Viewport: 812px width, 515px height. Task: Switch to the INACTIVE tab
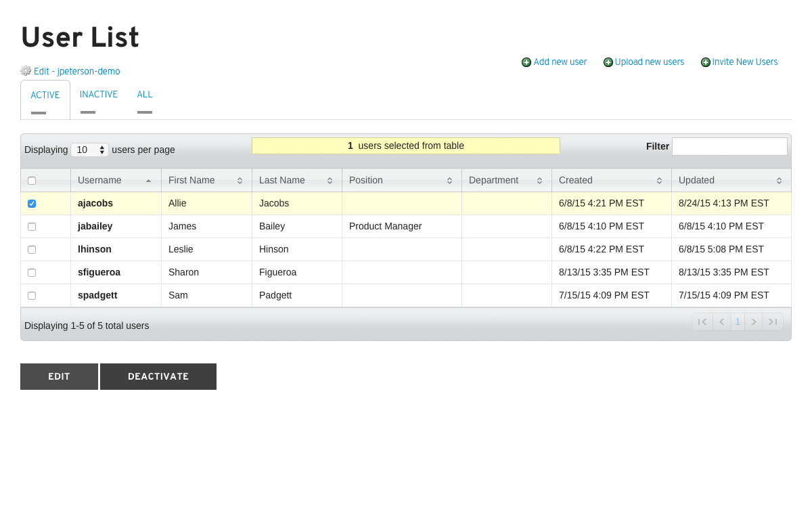[99, 94]
